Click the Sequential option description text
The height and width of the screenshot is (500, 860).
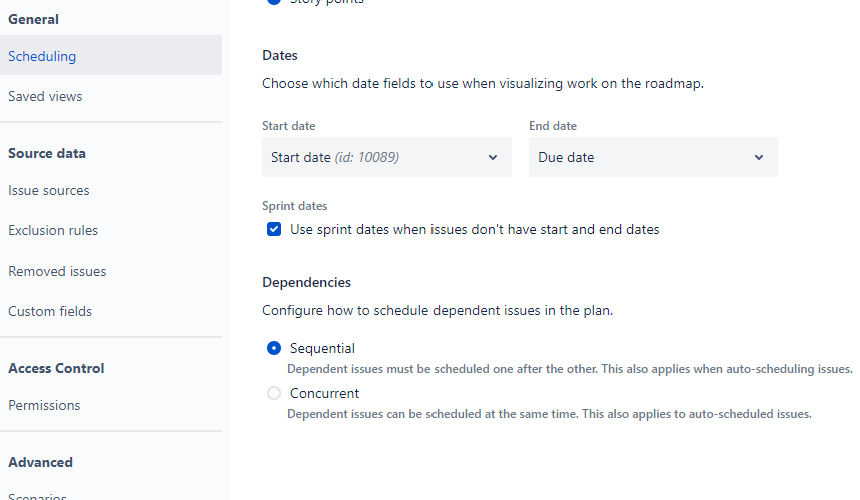(570, 368)
